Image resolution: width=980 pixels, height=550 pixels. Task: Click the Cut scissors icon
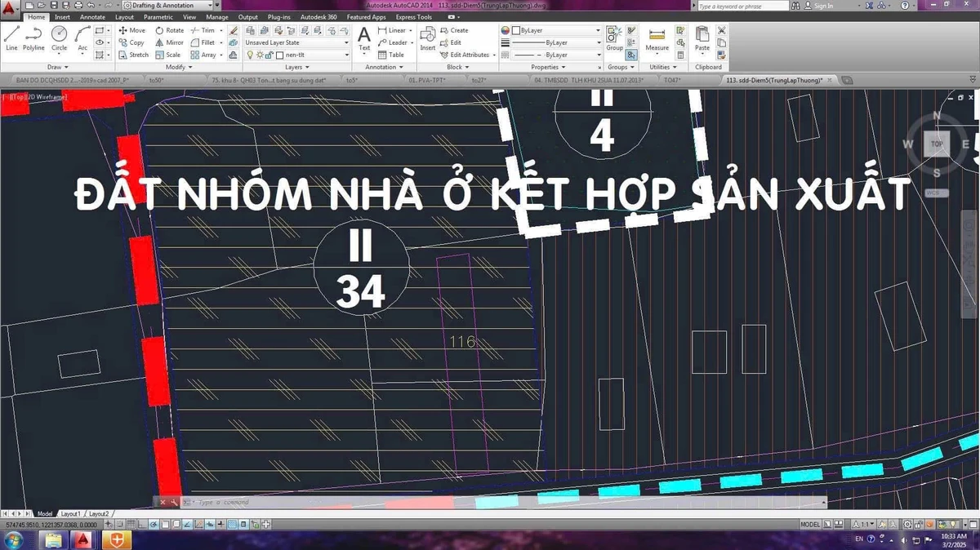tap(721, 30)
